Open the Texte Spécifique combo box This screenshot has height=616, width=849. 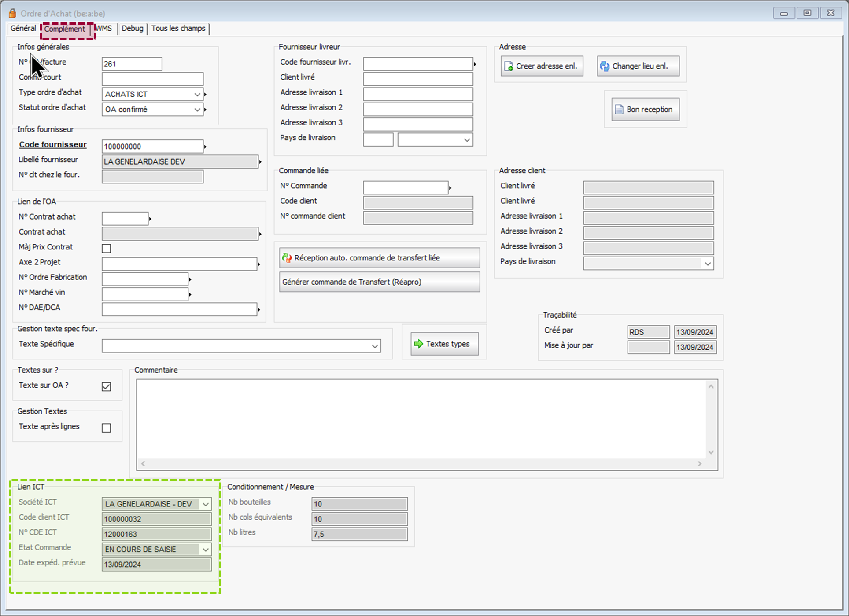(375, 346)
